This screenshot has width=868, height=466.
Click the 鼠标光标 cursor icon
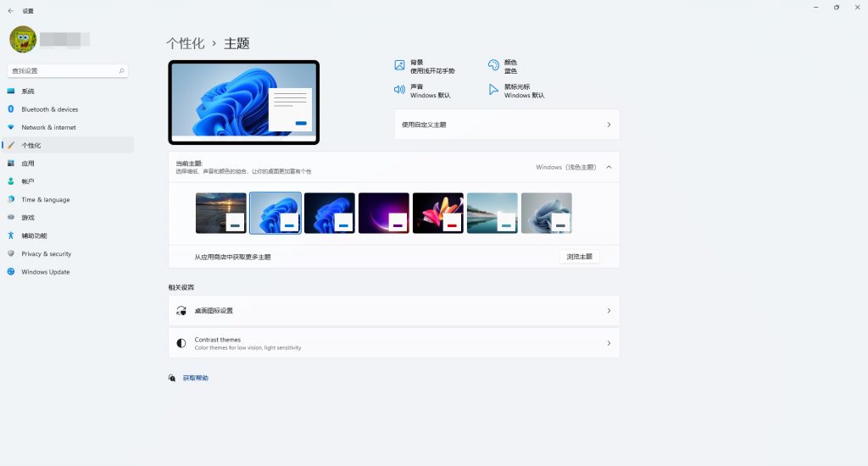click(492, 90)
